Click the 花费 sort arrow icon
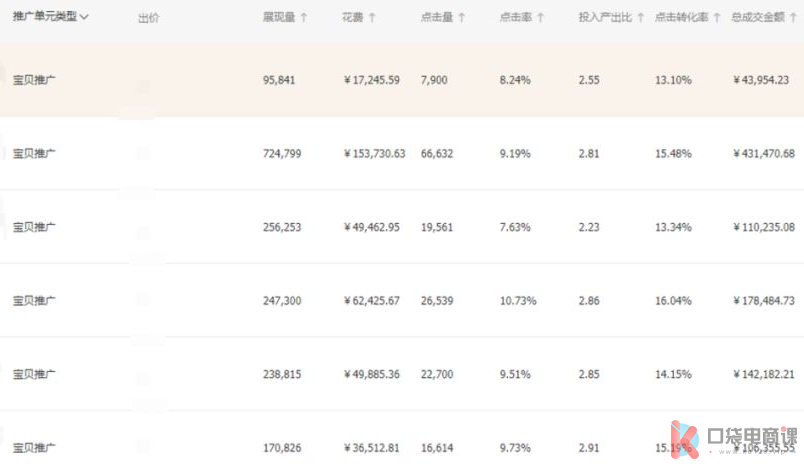This screenshot has height=464, width=804. [372, 18]
